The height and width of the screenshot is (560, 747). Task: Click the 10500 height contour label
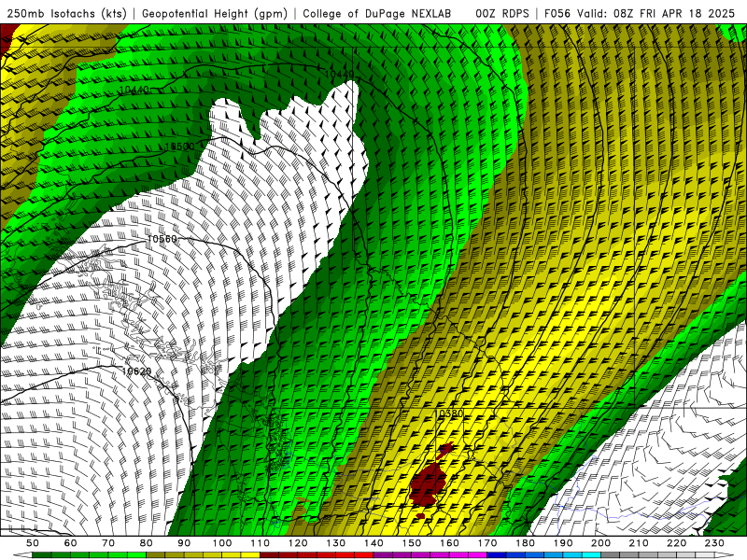[x=179, y=147]
